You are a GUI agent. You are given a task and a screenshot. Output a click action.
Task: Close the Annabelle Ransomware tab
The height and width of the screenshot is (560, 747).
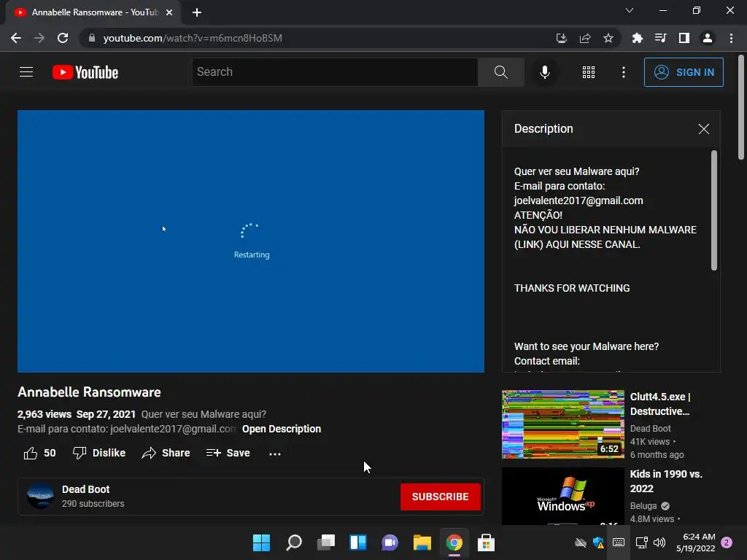pyautogui.click(x=169, y=12)
